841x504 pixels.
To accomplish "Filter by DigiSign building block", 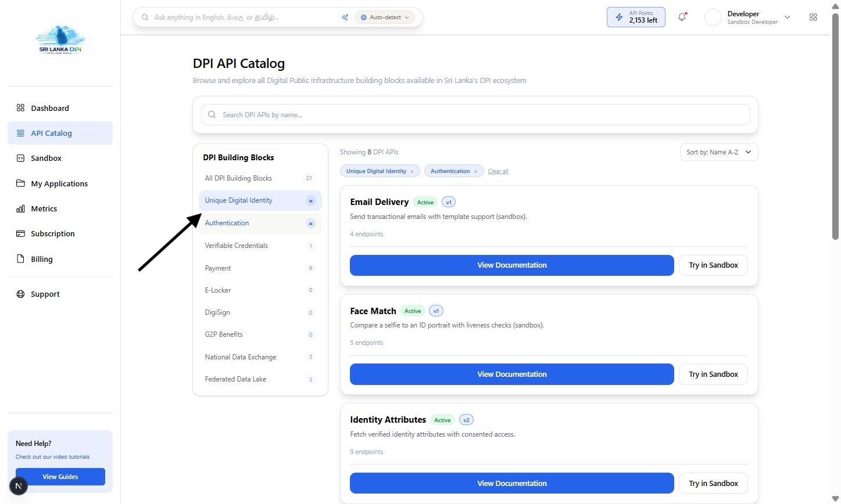I will tap(260, 312).
